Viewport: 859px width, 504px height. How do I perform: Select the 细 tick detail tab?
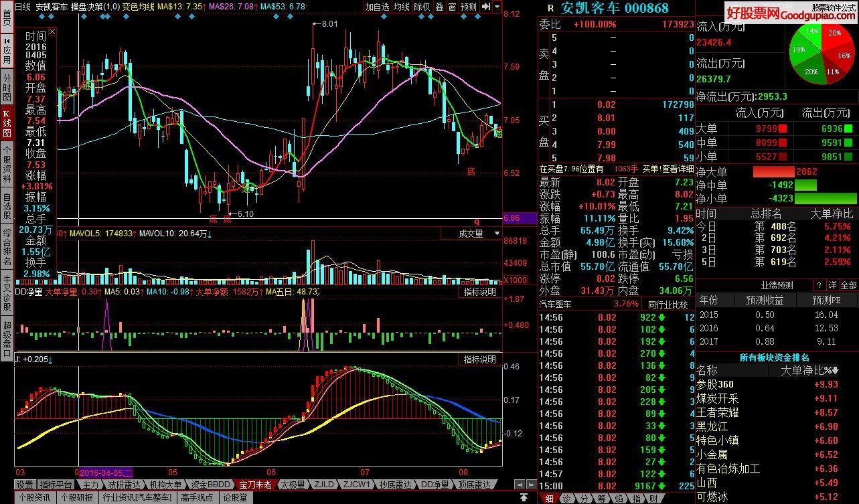(549, 499)
